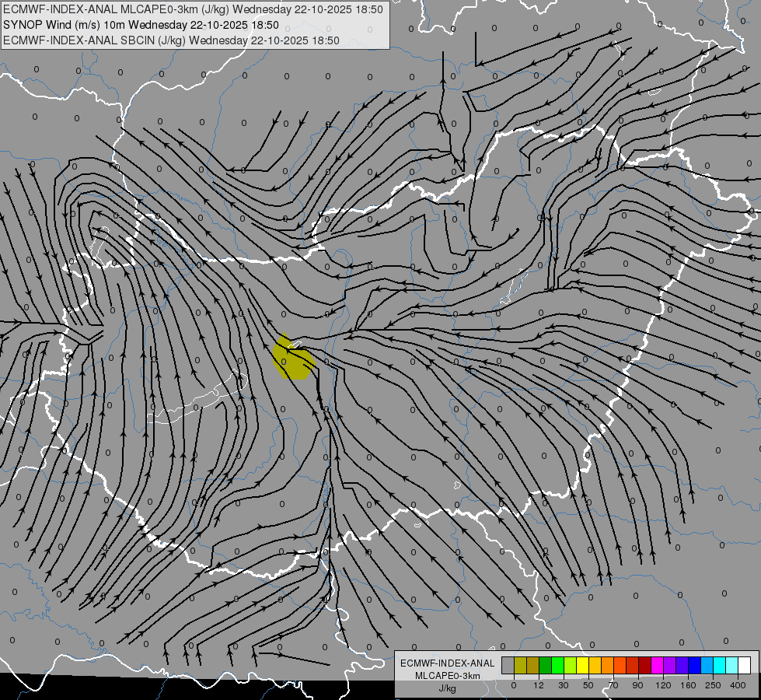
Task: Click the cyan legend color swatch
Action: [x=719, y=666]
